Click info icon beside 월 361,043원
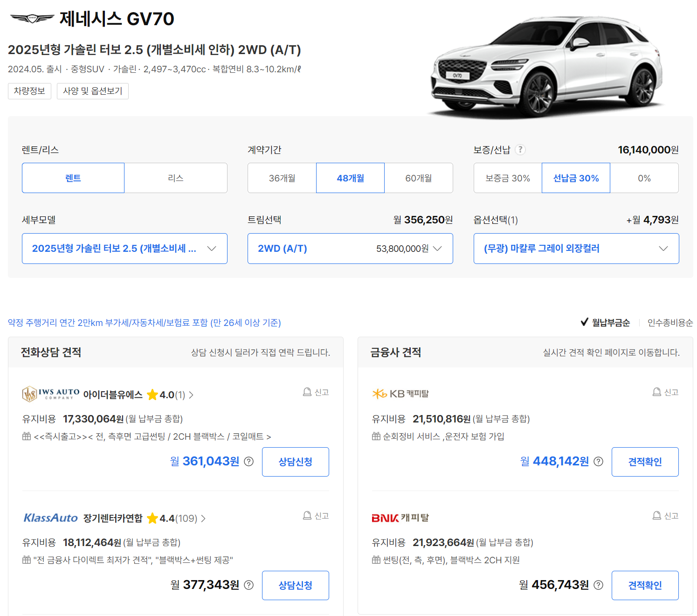The image size is (697, 616). tap(249, 462)
